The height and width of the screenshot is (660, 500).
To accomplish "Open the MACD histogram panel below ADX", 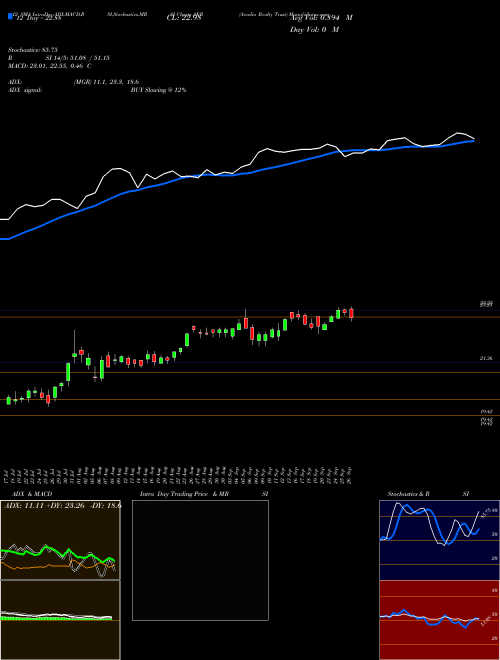I will pos(60,620).
